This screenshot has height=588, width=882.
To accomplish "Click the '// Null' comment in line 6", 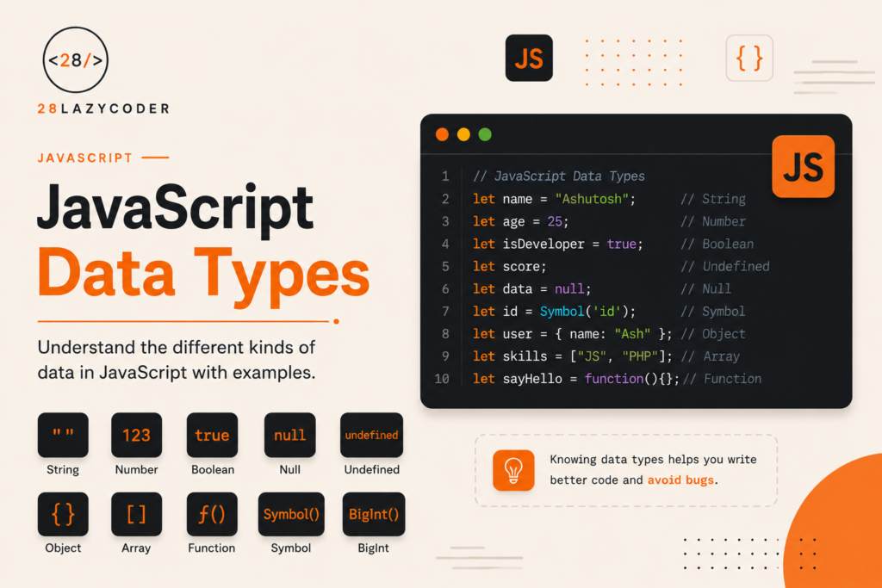I will [x=705, y=289].
